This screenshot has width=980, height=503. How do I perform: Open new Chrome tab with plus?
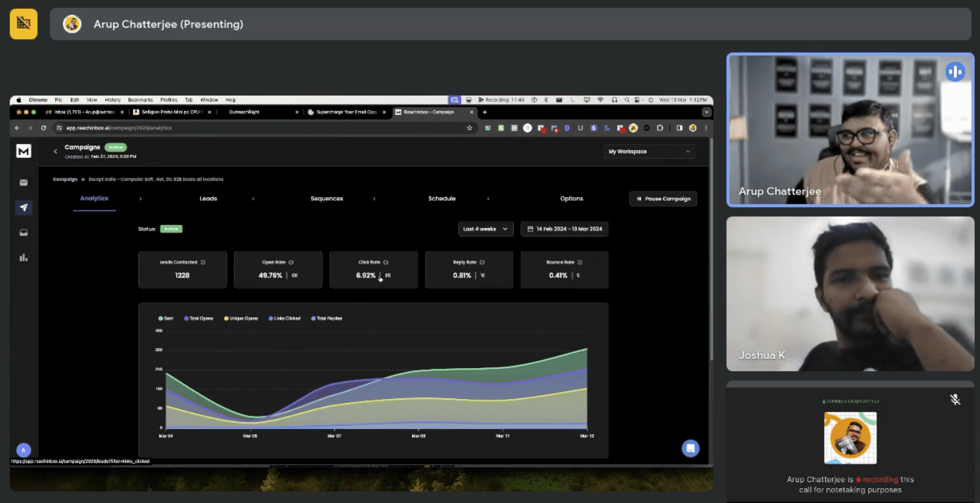[x=485, y=112]
